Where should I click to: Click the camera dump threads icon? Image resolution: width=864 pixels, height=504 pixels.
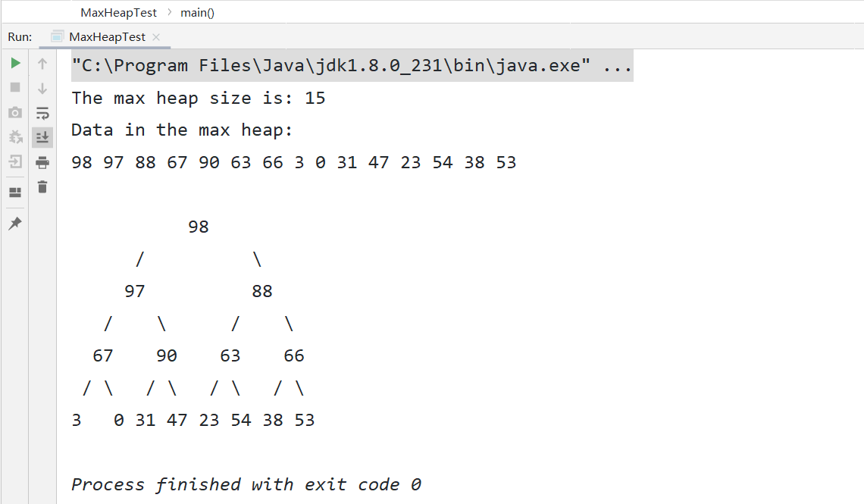click(15, 113)
